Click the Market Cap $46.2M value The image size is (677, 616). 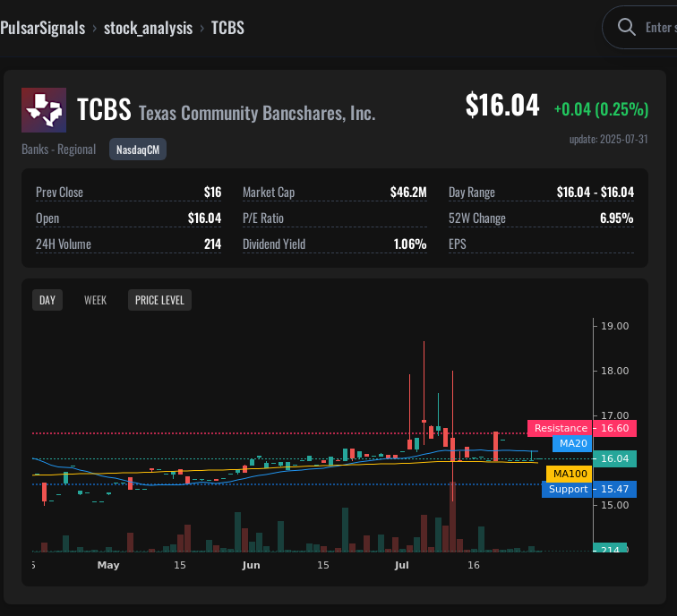pos(408,192)
